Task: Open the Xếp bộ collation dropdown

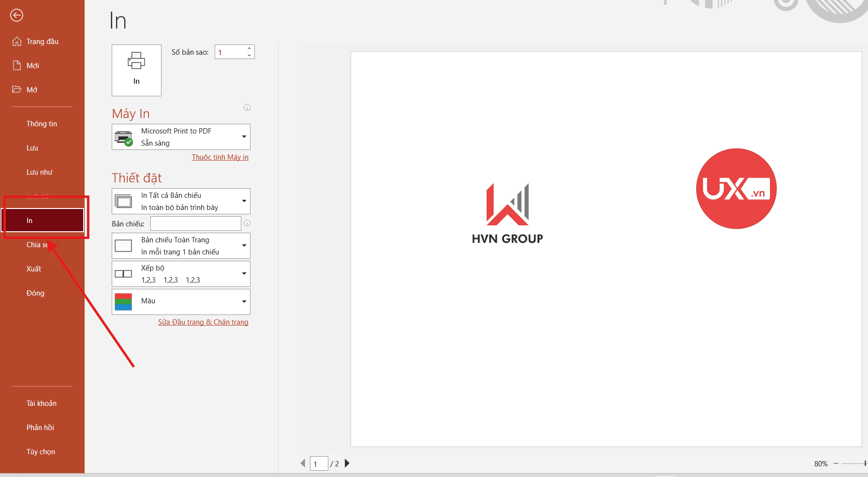Action: click(244, 274)
